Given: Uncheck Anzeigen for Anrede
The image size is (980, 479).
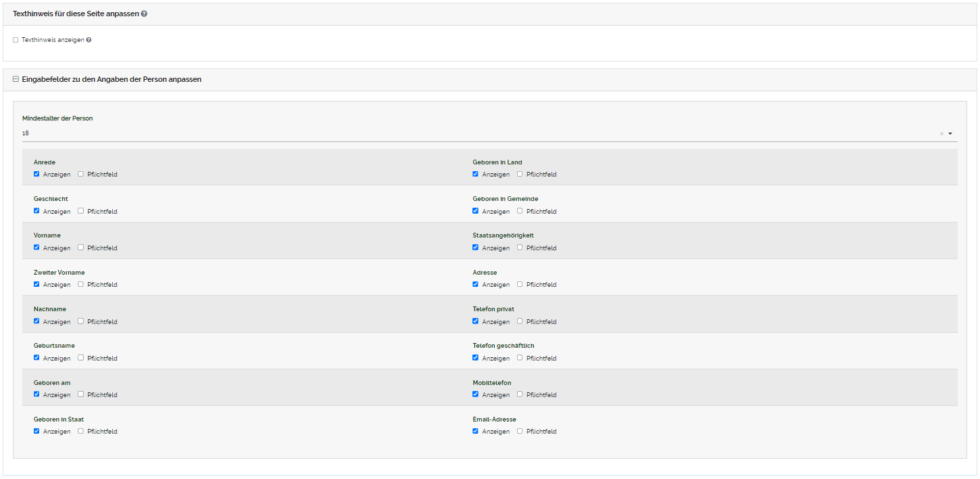Looking at the screenshot, I should pos(36,174).
